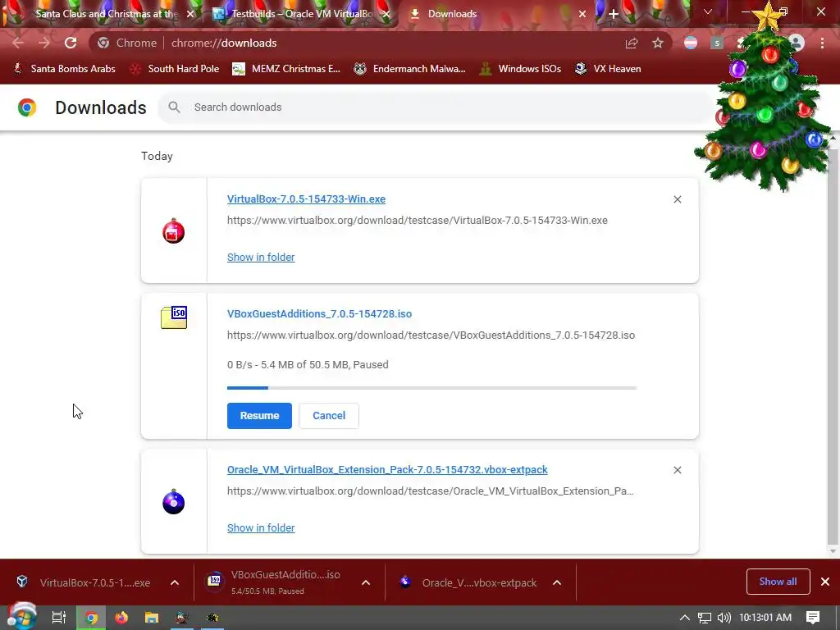Open VirtualBox-7.0.5-154733-Win.exe file link

(306, 199)
